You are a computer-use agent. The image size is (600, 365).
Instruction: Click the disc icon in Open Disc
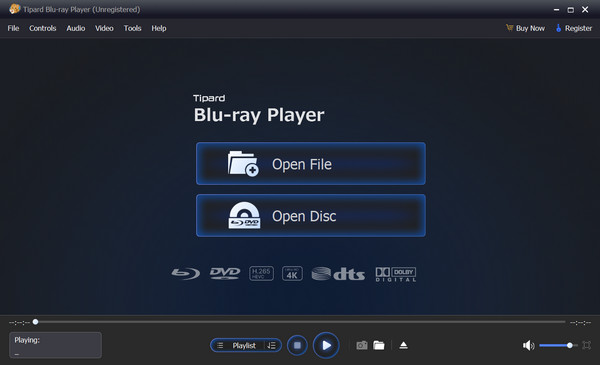click(x=244, y=215)
